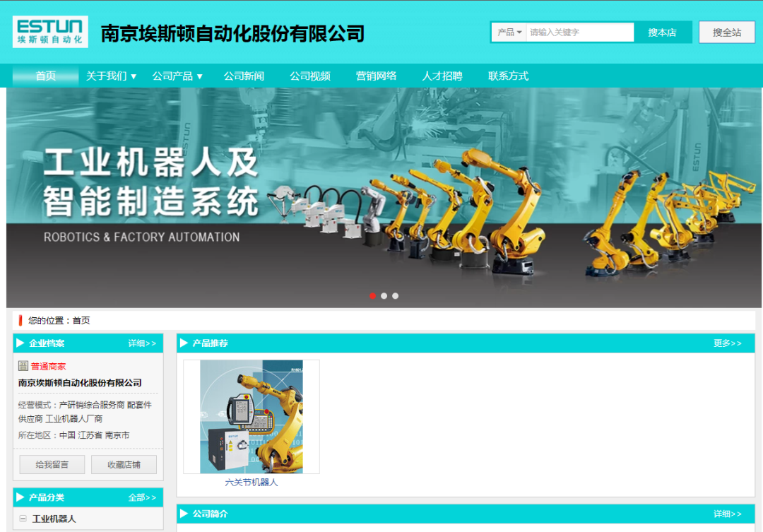Click company name in 企业档案 panel

pos(80,382)
